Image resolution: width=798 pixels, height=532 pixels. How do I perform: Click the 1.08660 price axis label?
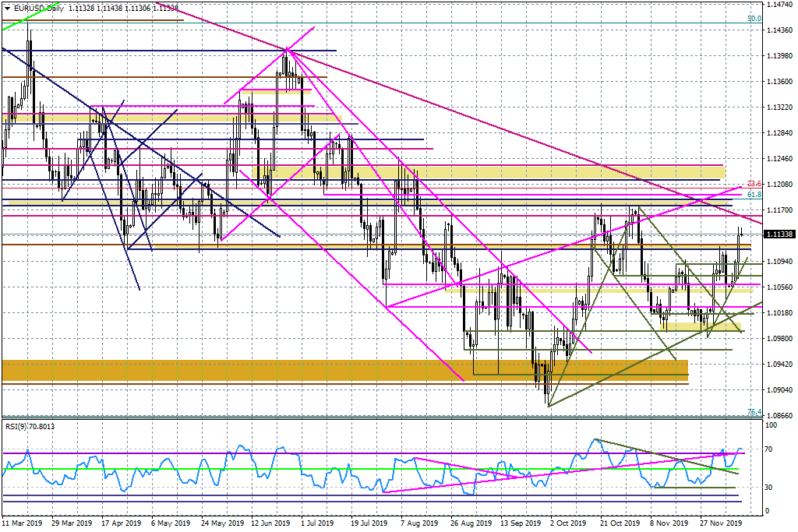(779, 415)
